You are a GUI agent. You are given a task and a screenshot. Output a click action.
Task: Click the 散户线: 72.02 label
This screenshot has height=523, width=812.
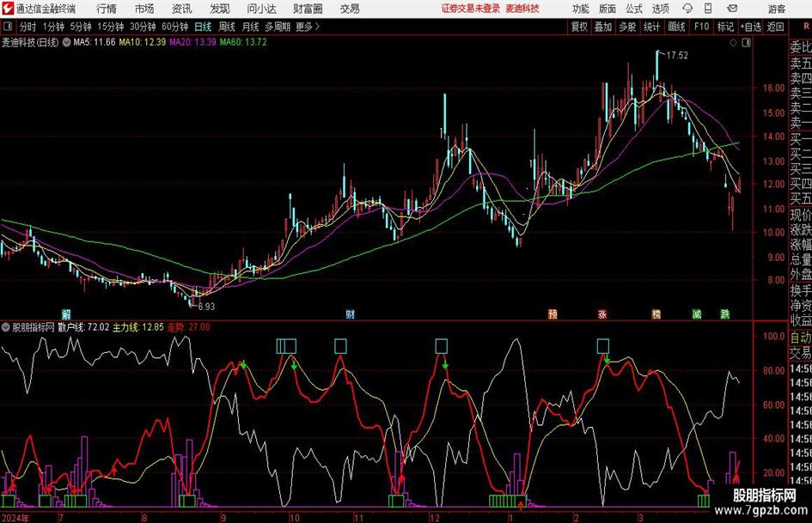click(x=83, y=327)
